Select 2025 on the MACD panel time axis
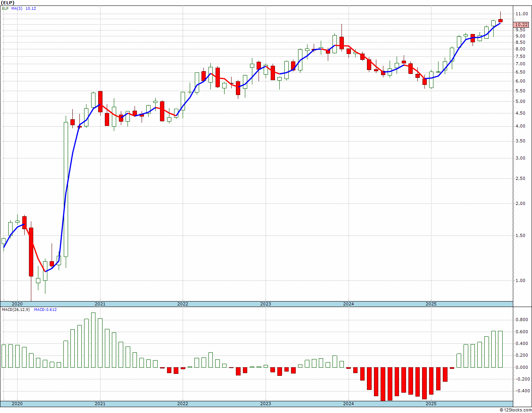532x413 pixels. pos(431,404)
